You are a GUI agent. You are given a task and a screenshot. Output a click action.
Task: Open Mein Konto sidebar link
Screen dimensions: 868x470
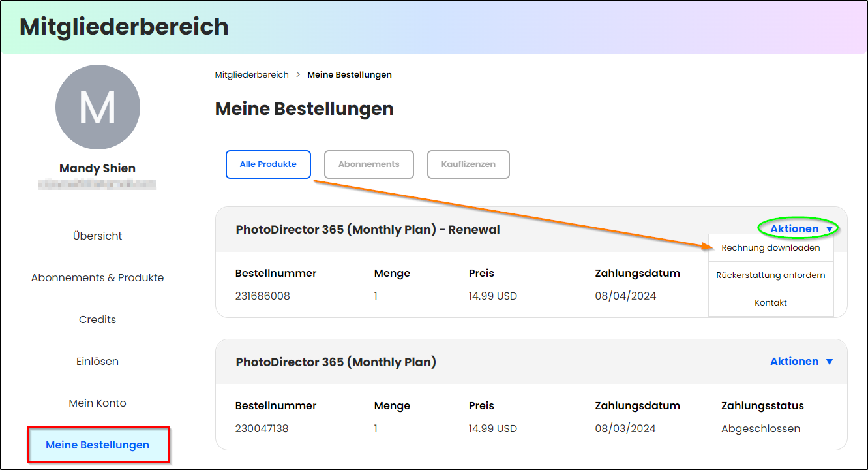click(x=98, y=403)
